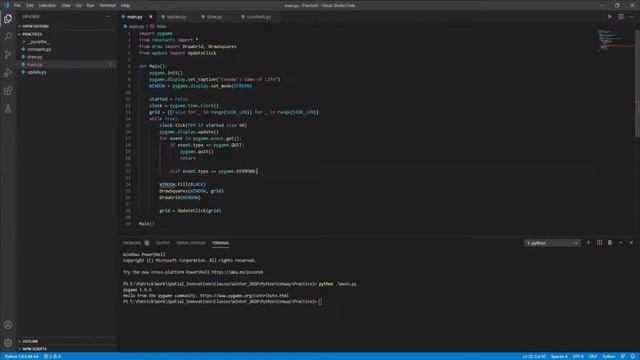Click the VS Code logo in title bar
Screen dimensions: 640x360
click(6, 5)
